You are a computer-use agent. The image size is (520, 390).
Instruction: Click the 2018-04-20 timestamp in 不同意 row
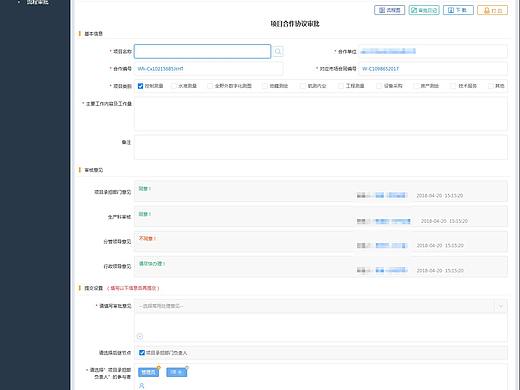[x=440, y=245]
